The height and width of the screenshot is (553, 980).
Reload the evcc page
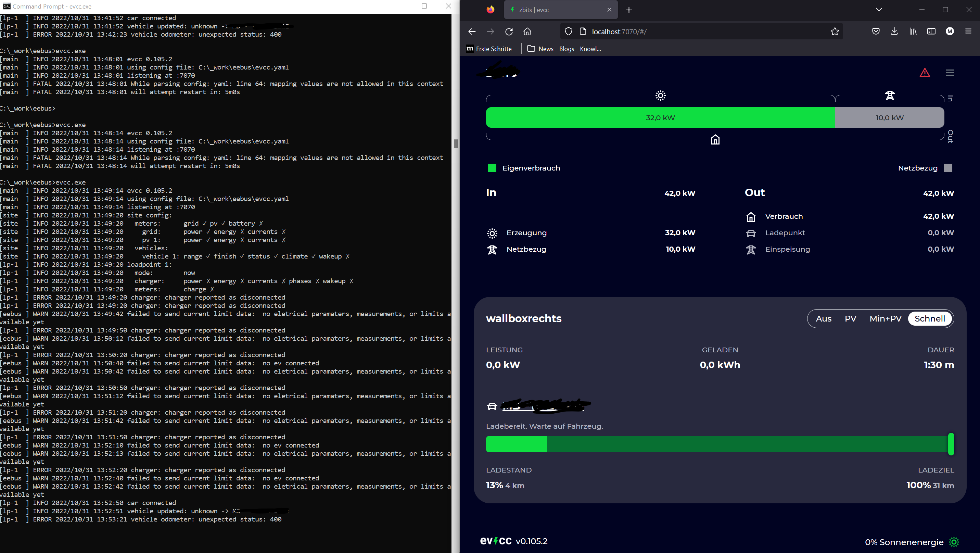tap(509, 31)
